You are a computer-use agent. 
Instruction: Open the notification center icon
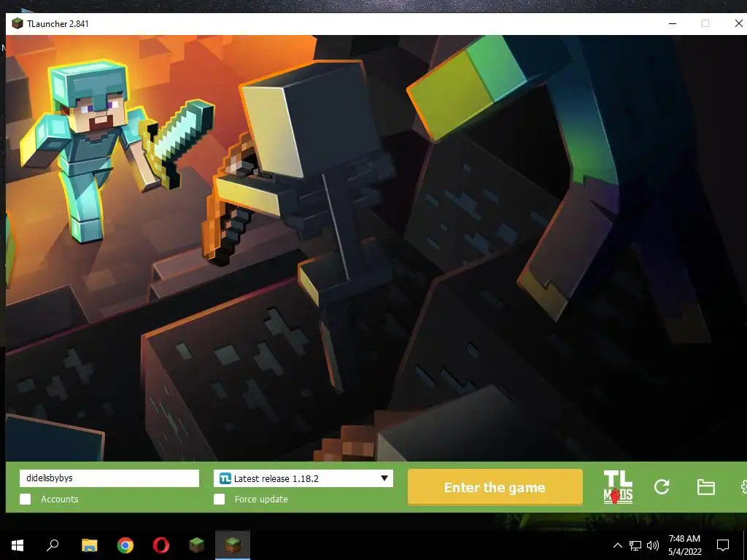723,545
